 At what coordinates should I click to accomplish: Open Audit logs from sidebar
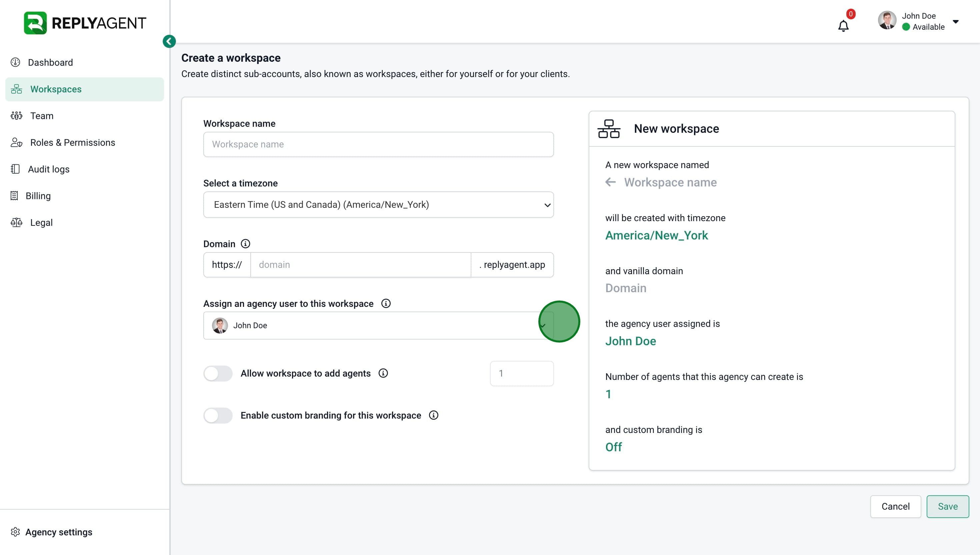[48, 169]
